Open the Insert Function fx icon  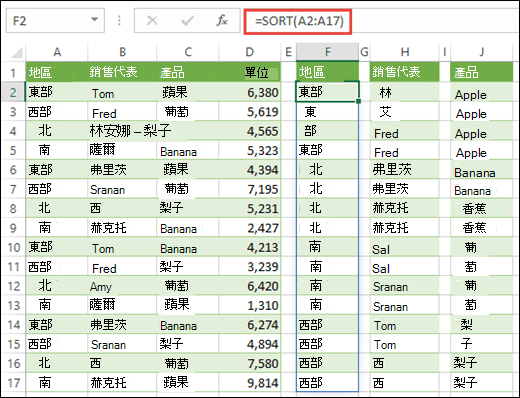click(222, 21)
